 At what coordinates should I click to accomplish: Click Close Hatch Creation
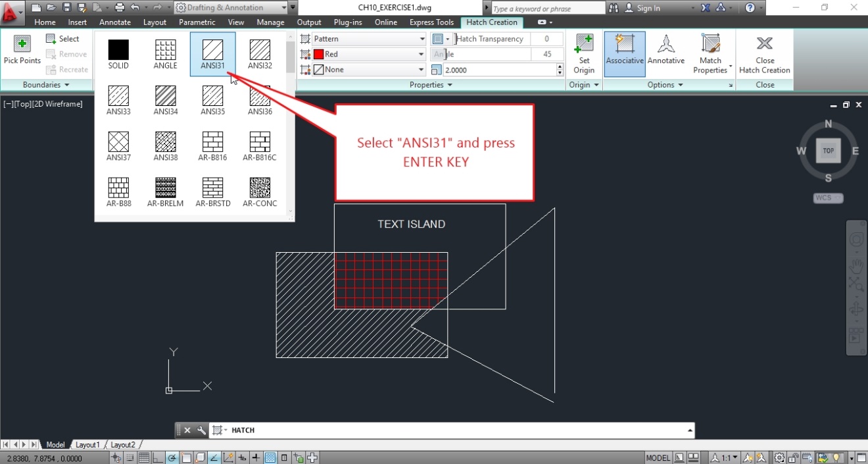point(764,54)
